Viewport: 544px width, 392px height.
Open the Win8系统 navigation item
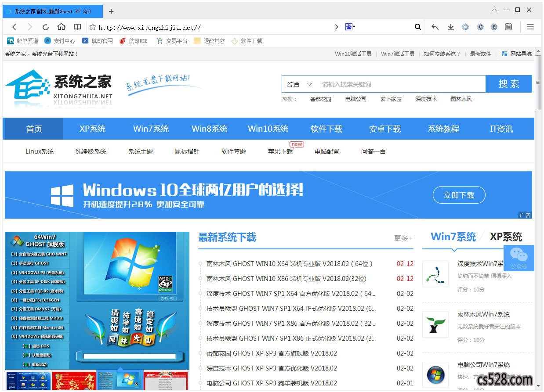point(210,129)
